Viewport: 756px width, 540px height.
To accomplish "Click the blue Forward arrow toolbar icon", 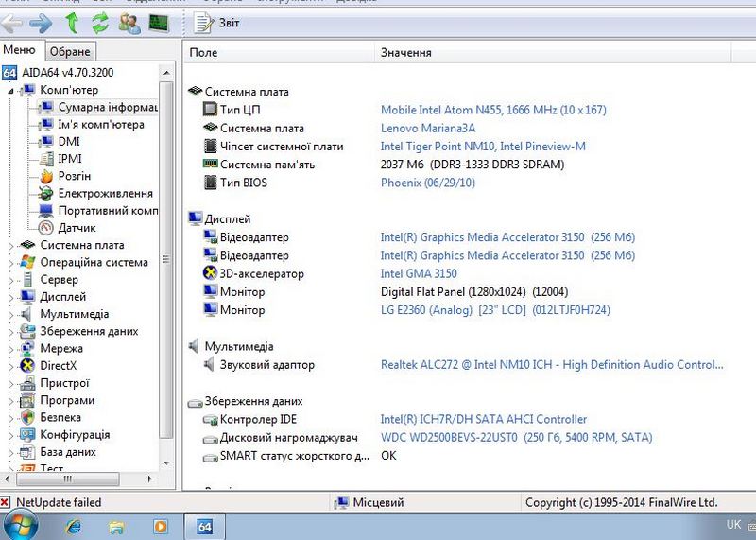I will coord(41,22).
